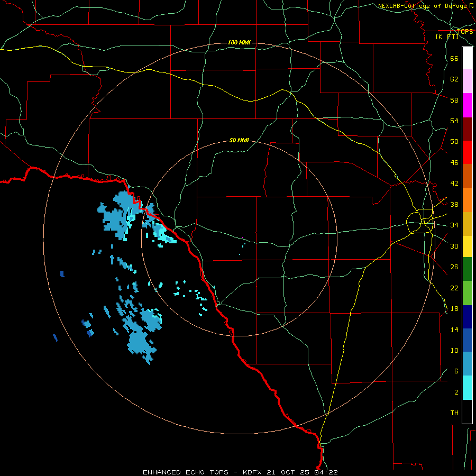Pick the light green legend swatch
Viewport: 476px width, 476px height.
click(467, 293)
